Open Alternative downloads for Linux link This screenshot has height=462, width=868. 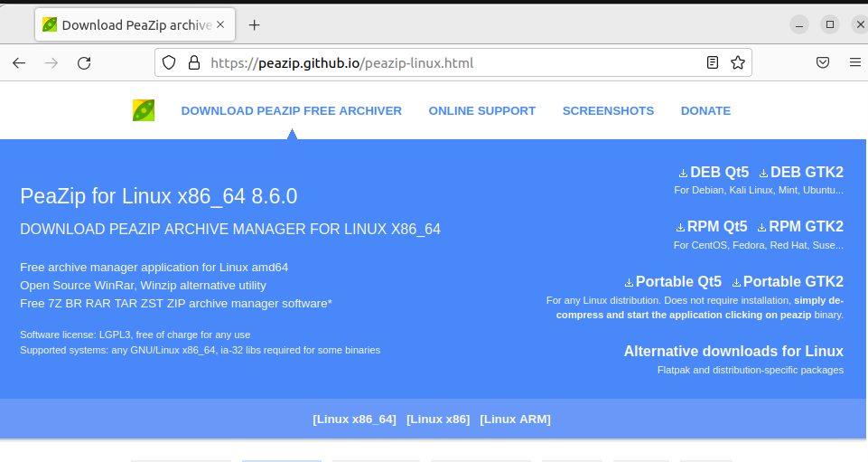point(733,351)
